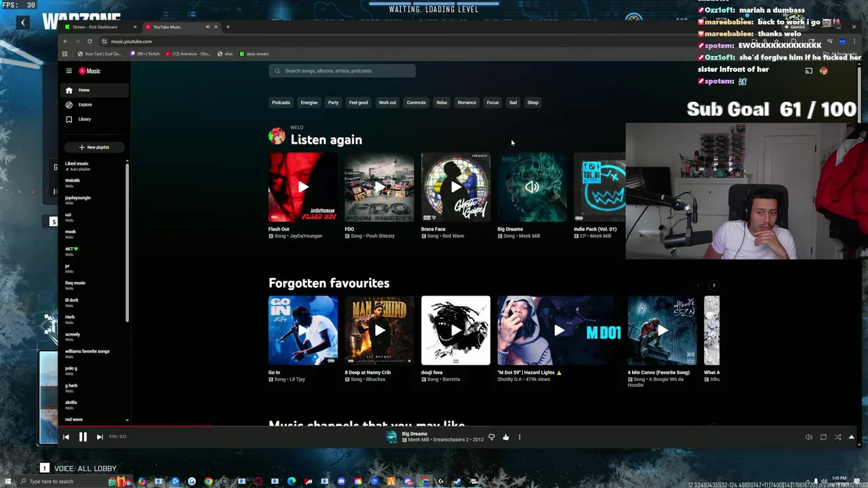868x488 pixels.
Task: Play the Go In Lil Tjay thumbnail
Action: click(303, 330)
